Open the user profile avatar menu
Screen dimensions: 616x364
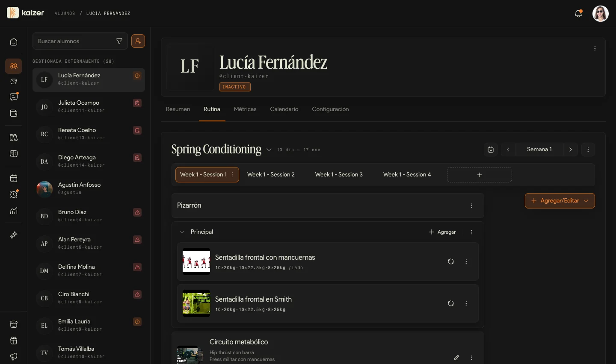(x=601, y=14)
